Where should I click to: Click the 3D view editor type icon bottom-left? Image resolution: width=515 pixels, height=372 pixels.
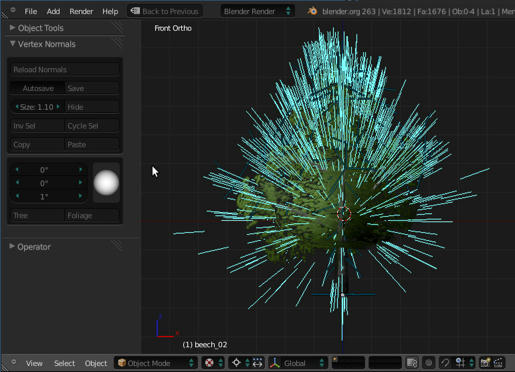pos(13,362)
